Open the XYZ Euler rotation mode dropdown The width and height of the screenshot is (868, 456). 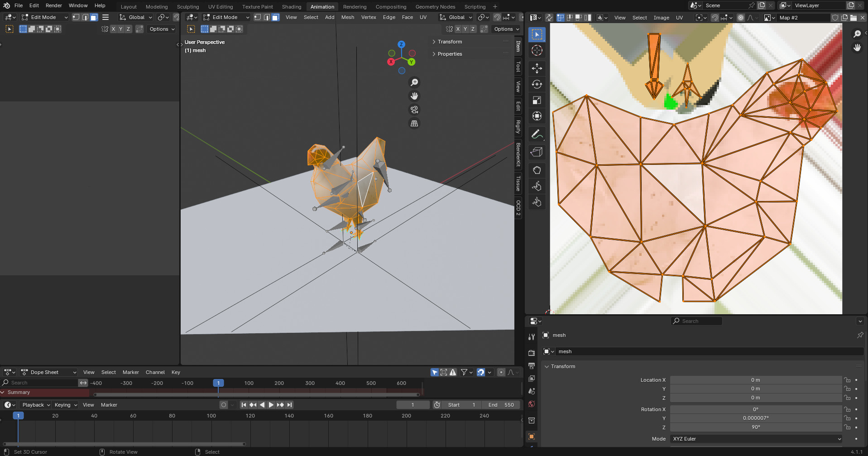click(756, 439)
